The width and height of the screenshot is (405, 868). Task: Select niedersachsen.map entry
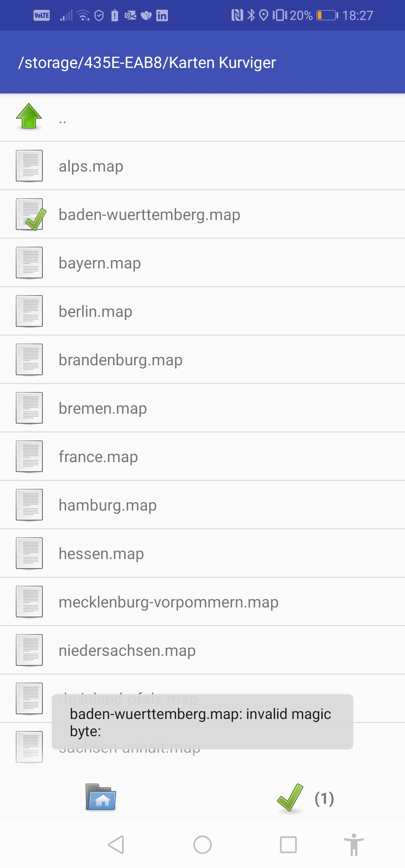coord(202,650)
